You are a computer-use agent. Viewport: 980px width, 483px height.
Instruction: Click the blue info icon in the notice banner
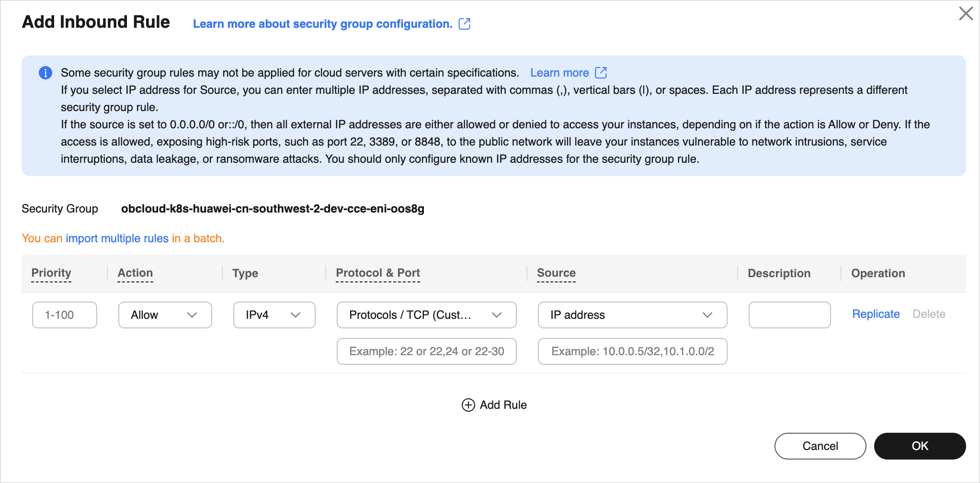coord(46,73)
